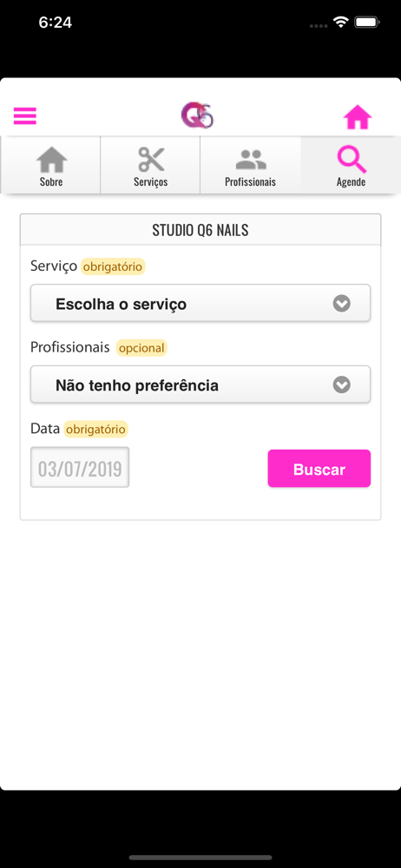The height and width of the screenshot is (868, 401).
Task: Click the arrow on professional selector
Action: [x=342, y=385]
